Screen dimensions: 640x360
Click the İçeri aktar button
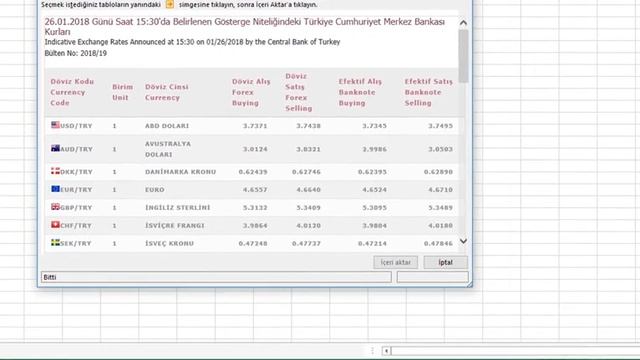click(396, 262)
